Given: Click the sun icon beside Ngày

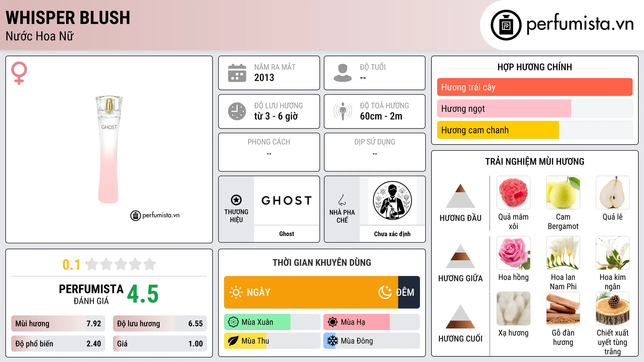Looking at the screenshot, I should click(x=236, y=292).
